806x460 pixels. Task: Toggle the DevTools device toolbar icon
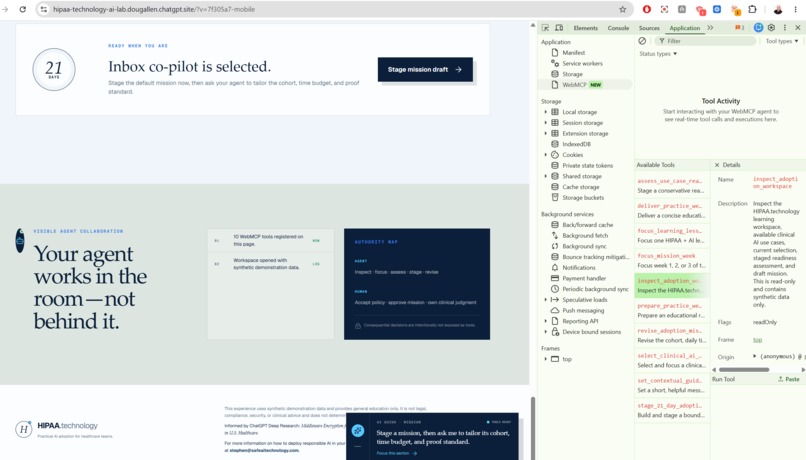(x=559, y=28)
